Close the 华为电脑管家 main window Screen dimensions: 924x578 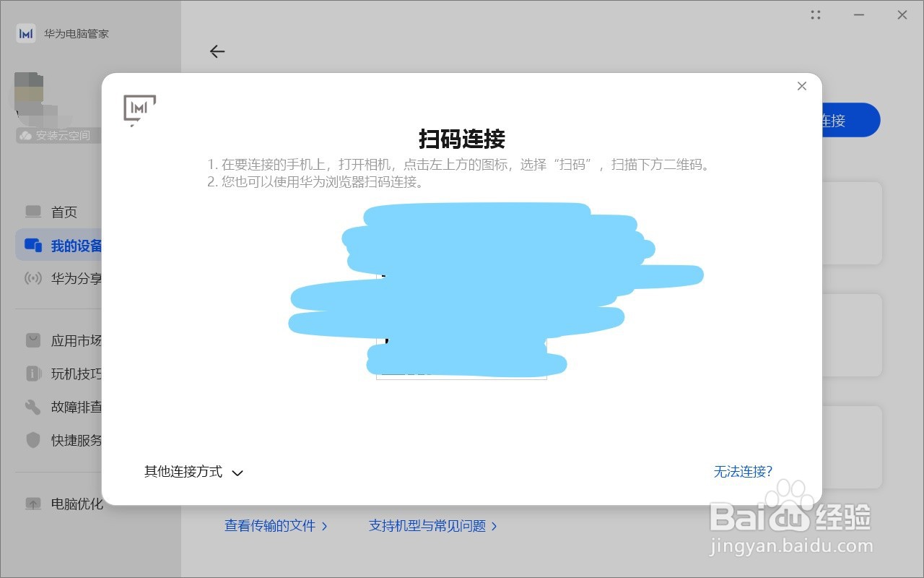902,14
